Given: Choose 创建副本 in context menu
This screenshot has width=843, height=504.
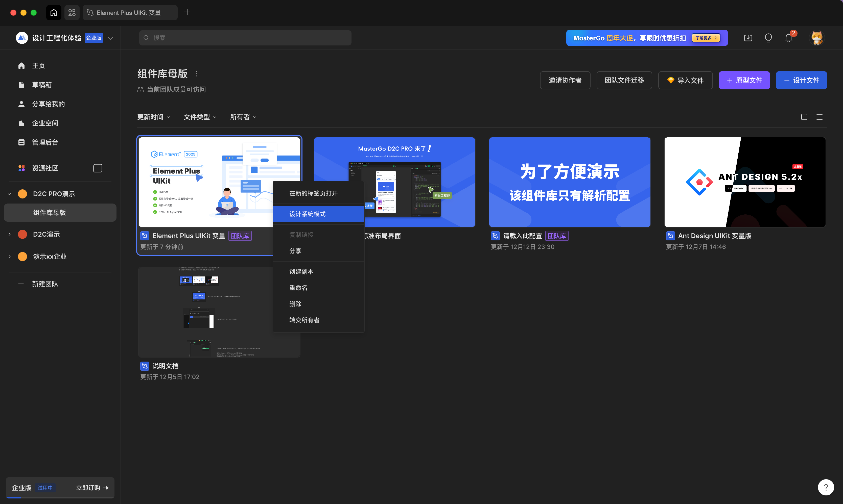Looking at the screenshot, I should (318, 272).
